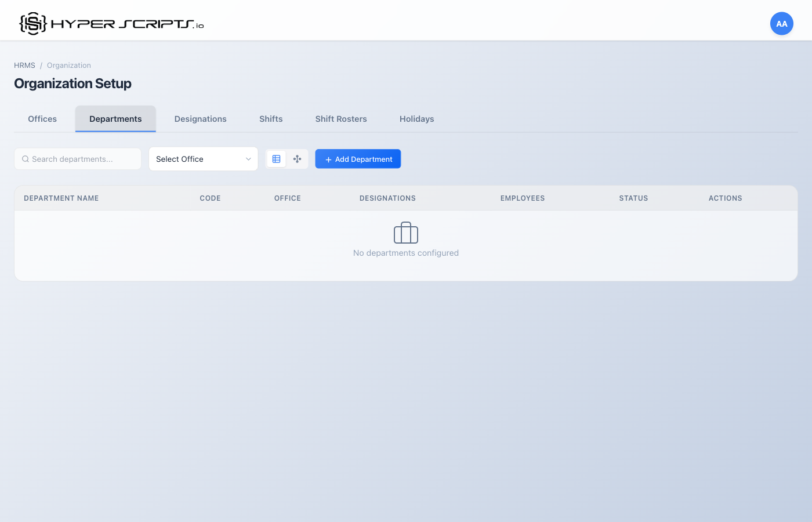Click the Add Department button
Viewport: 812px width, 522px height.
pyautogui.click(x=358, y=158)
